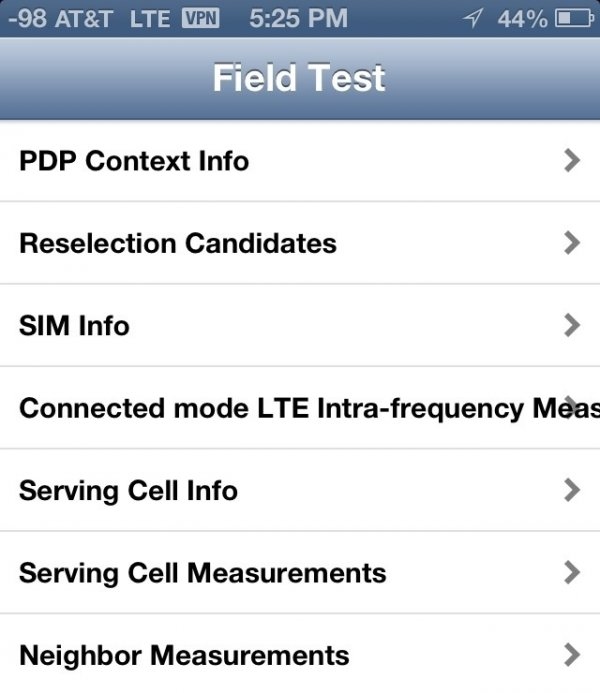Tap the SIM Info label
Viewport: 600px width, 693px height.
click(74, 326)
